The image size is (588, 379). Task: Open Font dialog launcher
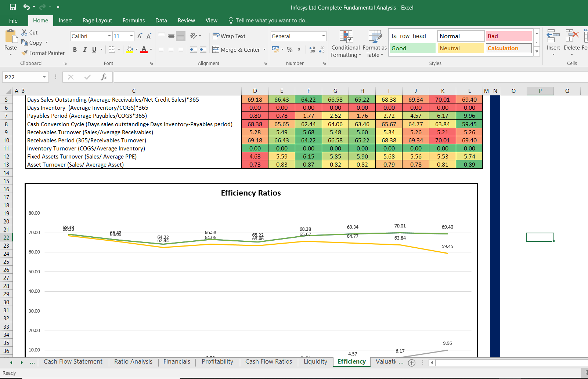click(151, 63)
